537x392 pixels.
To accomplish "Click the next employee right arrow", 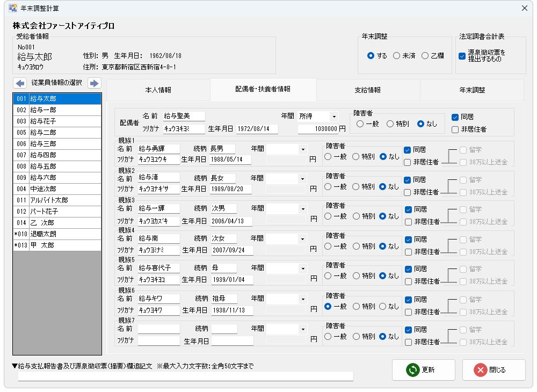I will tap(95, 83).
